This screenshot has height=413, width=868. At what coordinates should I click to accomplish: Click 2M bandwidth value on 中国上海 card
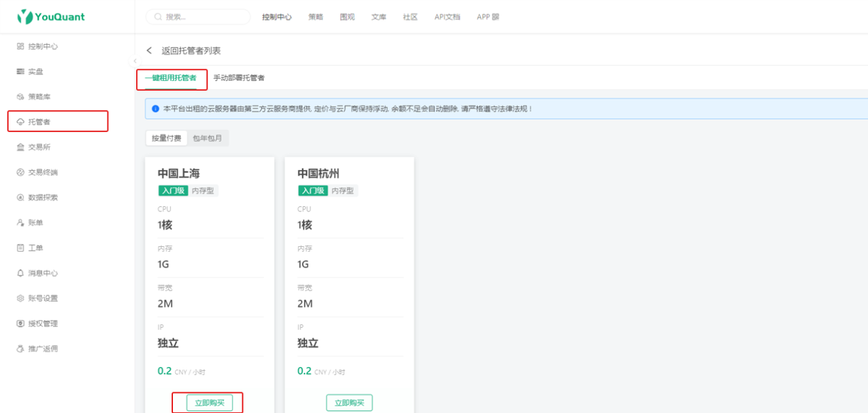pyautogui.click(x=166, y=304)
